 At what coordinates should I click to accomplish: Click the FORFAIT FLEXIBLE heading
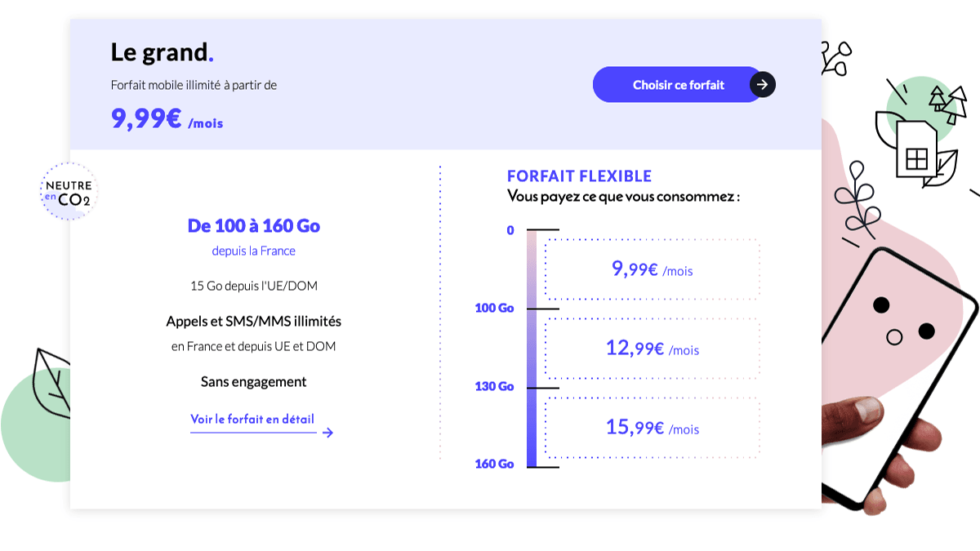pos(579,176)
